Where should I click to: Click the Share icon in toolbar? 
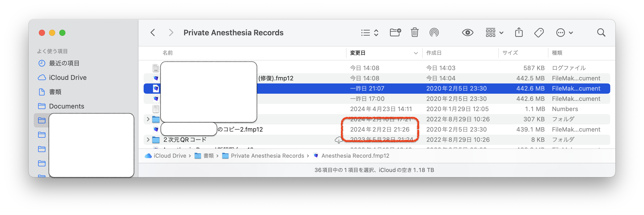(519, 33)
